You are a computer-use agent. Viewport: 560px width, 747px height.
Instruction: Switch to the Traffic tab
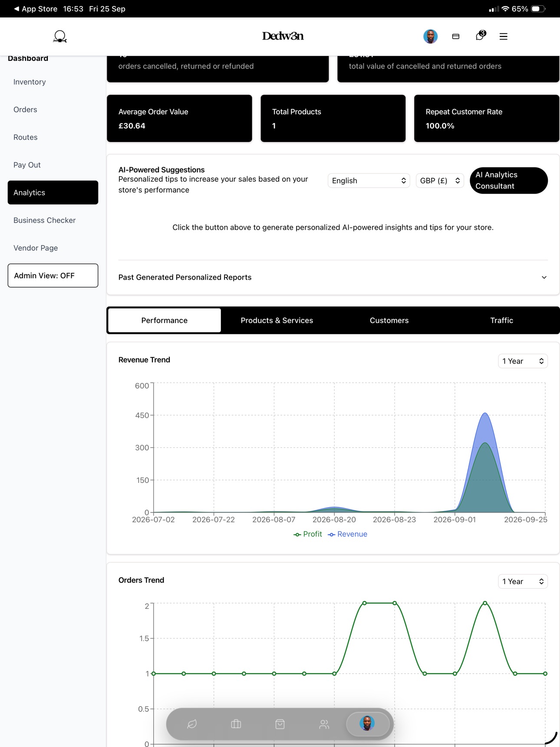[x=502, y=320]
